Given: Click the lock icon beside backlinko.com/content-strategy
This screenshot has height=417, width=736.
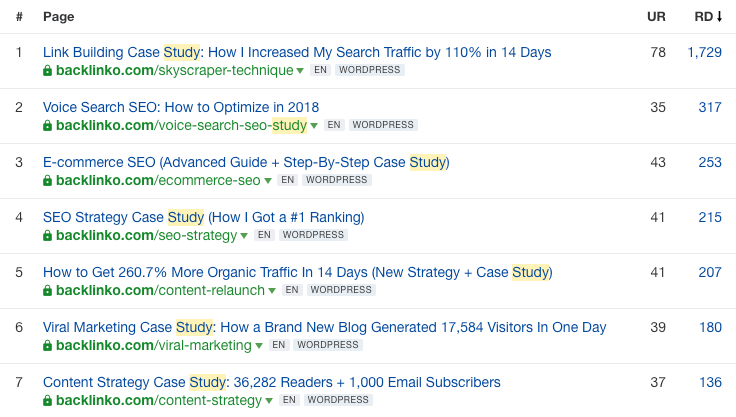Looking at the screenshot, I should pyautogui.click(x=47, y=401).
